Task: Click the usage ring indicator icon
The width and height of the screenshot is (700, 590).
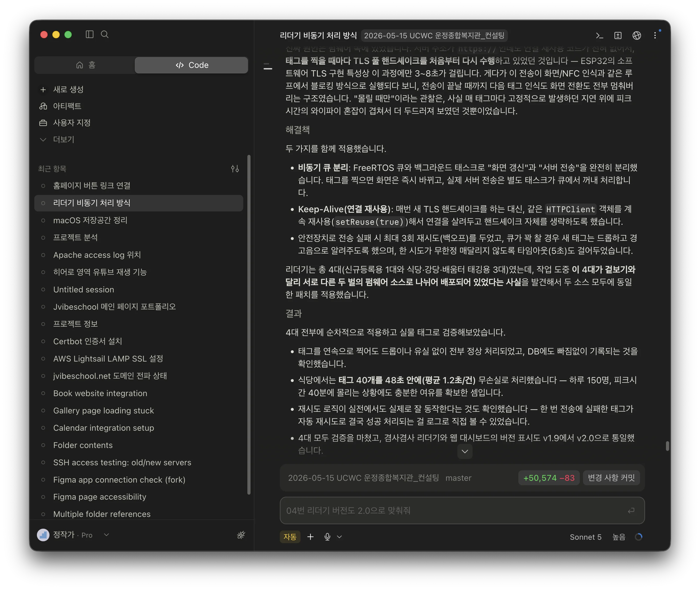Action: pos(638,537)
